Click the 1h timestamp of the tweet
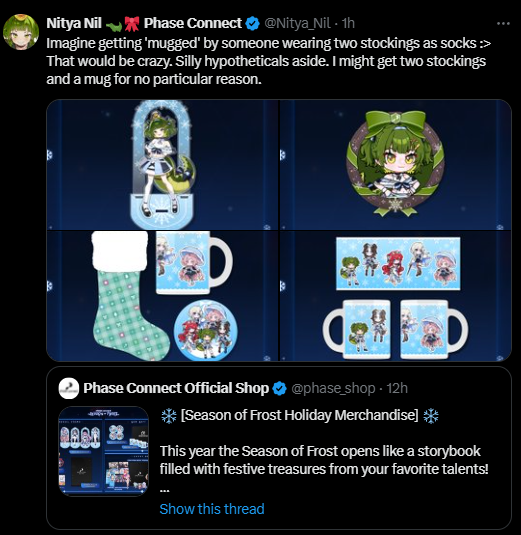 (x=348, y=24)
